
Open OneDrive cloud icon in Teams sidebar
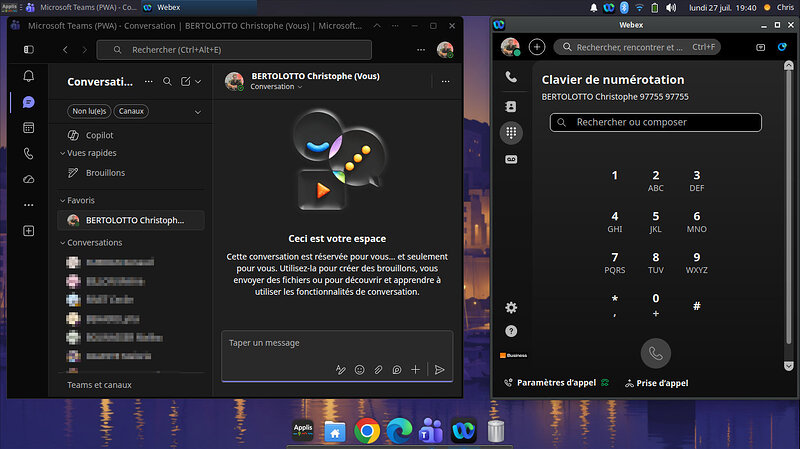(29, 179)
